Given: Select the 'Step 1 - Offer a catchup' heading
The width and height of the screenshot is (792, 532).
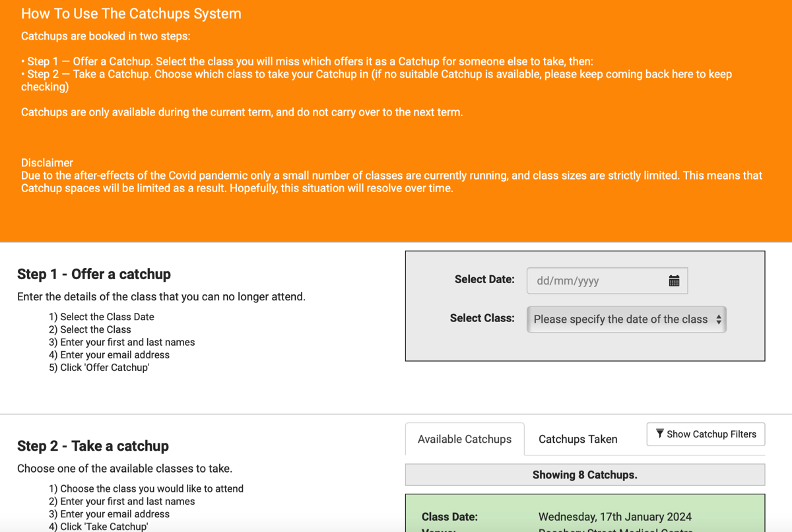Looking at the screenshot, I should (94, 274).
